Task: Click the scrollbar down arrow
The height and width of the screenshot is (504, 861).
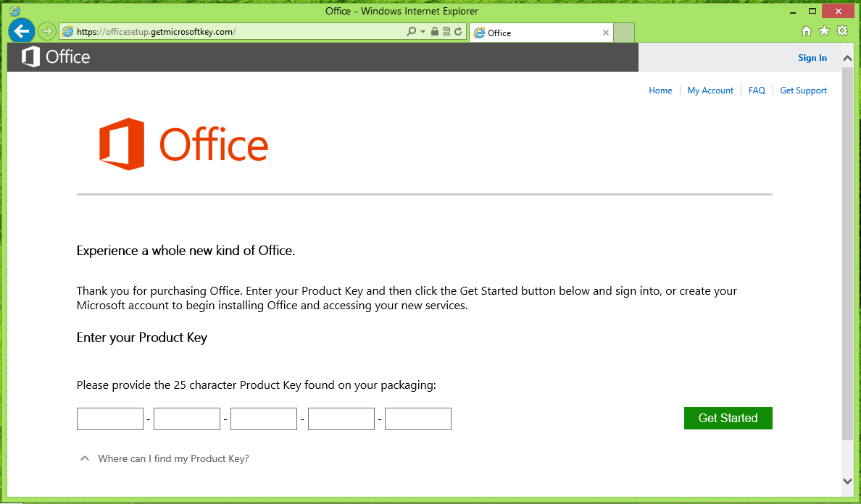Action: (847, 481)
